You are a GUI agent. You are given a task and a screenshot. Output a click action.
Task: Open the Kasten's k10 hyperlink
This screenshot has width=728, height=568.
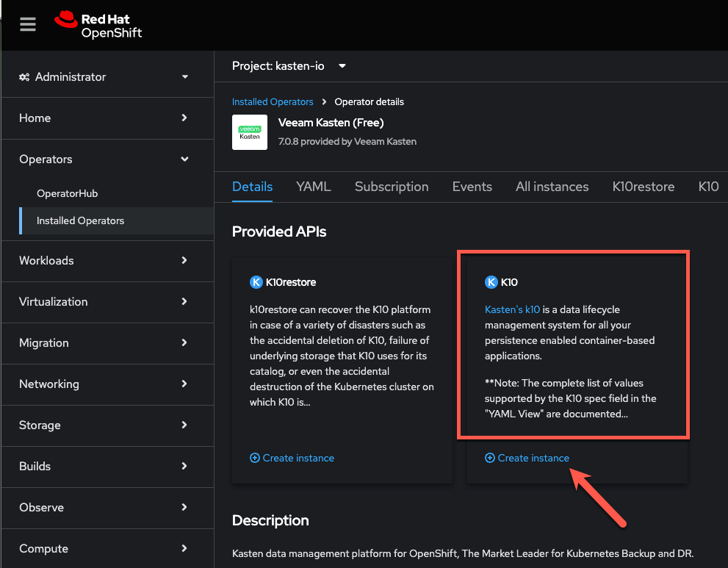point(512,309)
